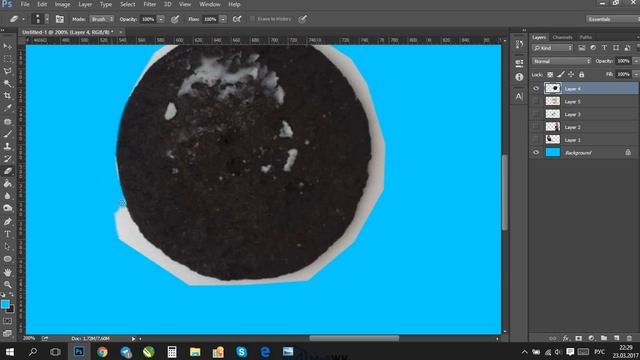This screenshot has height=360, width=640.
Task: Select the Brush tool
Action: point(7,134)
